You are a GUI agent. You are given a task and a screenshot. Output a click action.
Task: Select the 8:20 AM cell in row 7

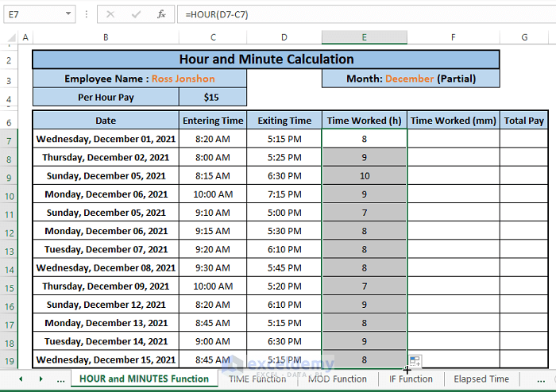[x=213, y=139]
